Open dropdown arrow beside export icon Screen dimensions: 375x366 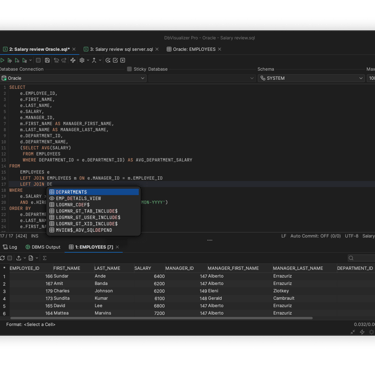pyautogui.click(x=24, y=258)
